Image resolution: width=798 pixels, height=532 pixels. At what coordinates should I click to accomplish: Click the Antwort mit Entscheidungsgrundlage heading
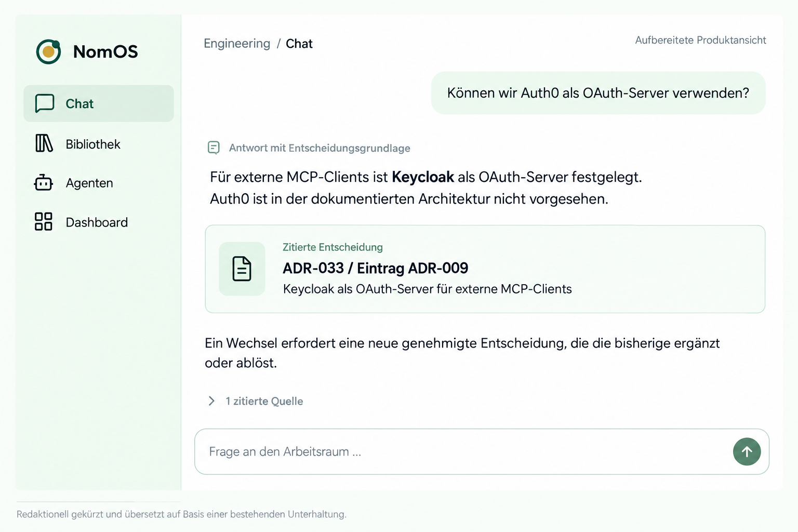320,148
